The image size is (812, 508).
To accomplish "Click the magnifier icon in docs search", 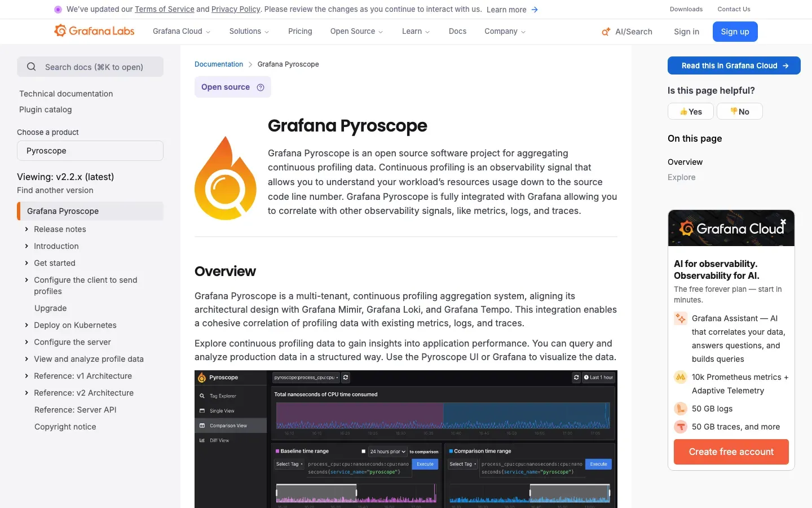I will (x=32, y=67).
